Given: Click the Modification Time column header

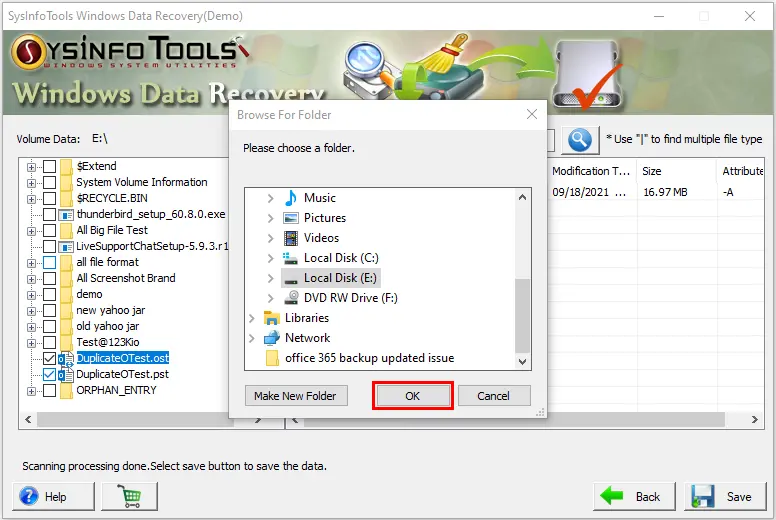Looking at the screenshot, I should click(592, 171).
